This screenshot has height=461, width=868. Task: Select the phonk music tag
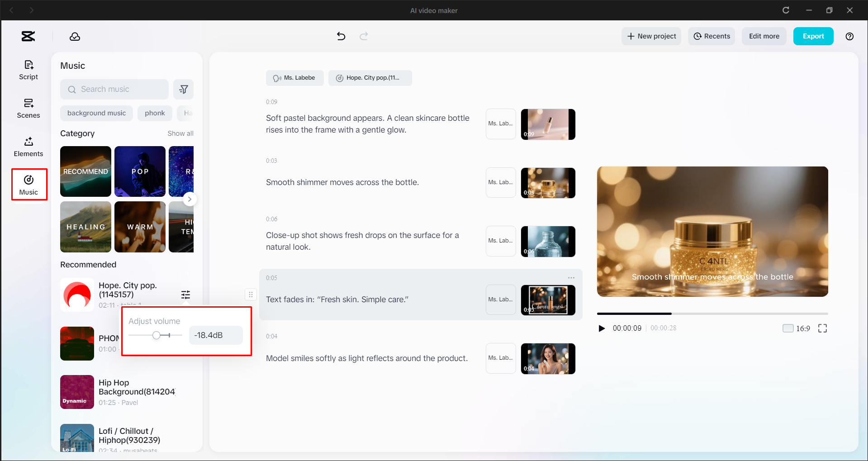(155, 113)
